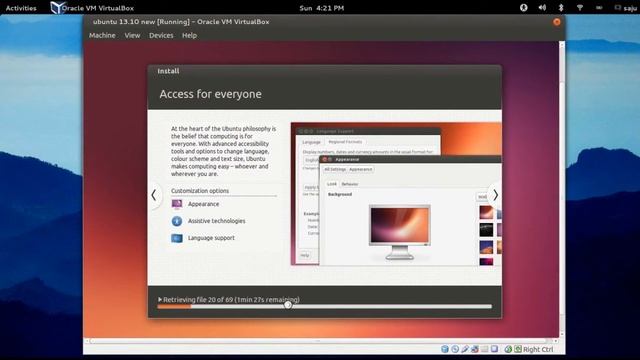Open the saju user menu
Image resolution: width=640 pixels, height=360 pixels.
(627, 8)
